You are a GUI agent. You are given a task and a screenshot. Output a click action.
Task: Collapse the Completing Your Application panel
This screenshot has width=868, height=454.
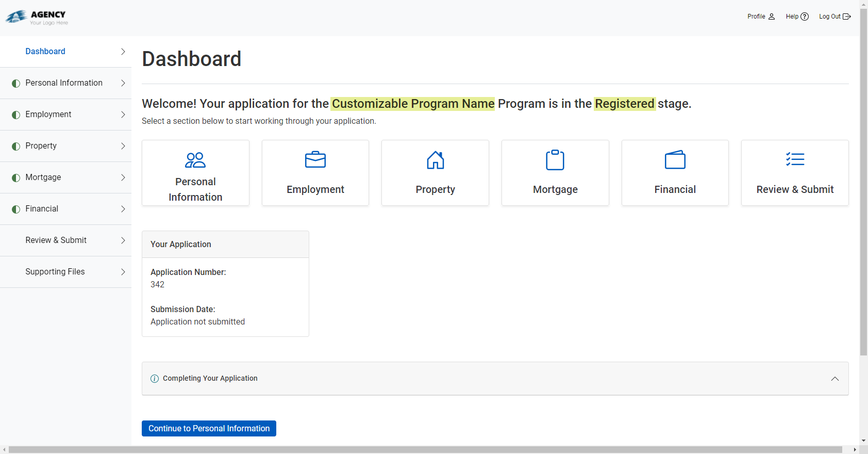point(834,379)
